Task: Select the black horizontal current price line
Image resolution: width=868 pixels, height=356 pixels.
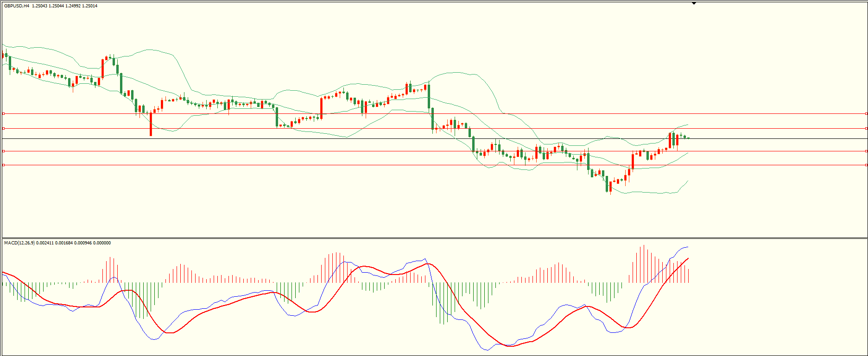Action: coord(324,138)
